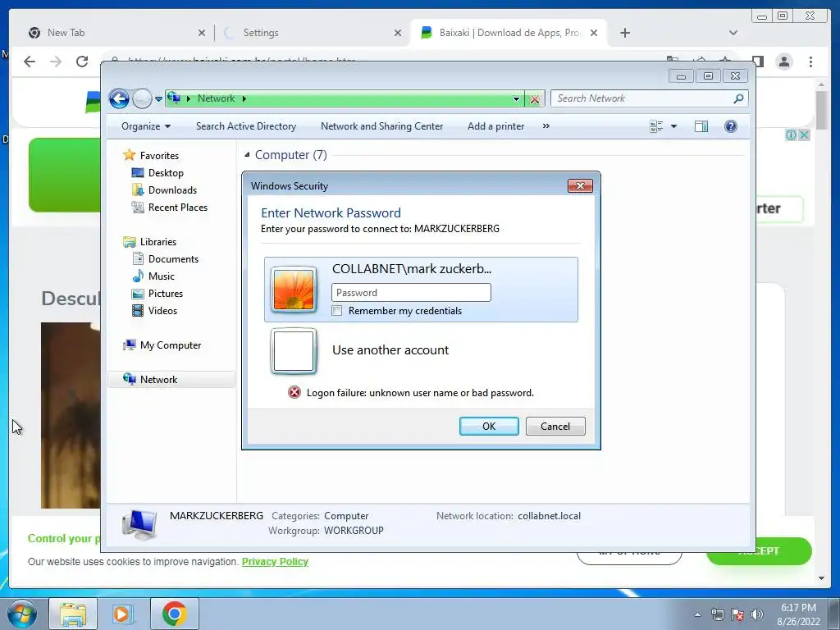Open the Windows Start menu
The height and width of the screenshot is (630, 840).
pyautogui.click(x=22, y=614)
